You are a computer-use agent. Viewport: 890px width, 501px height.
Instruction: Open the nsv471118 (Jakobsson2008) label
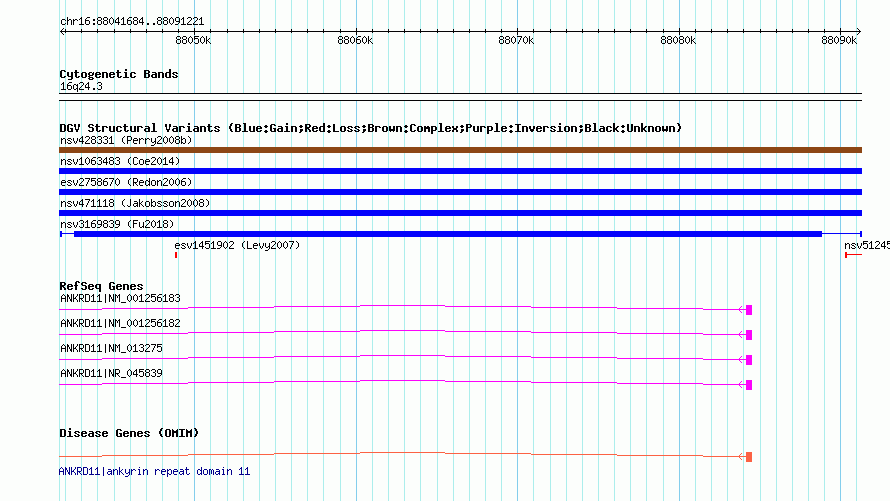click(x=135, y=203)
